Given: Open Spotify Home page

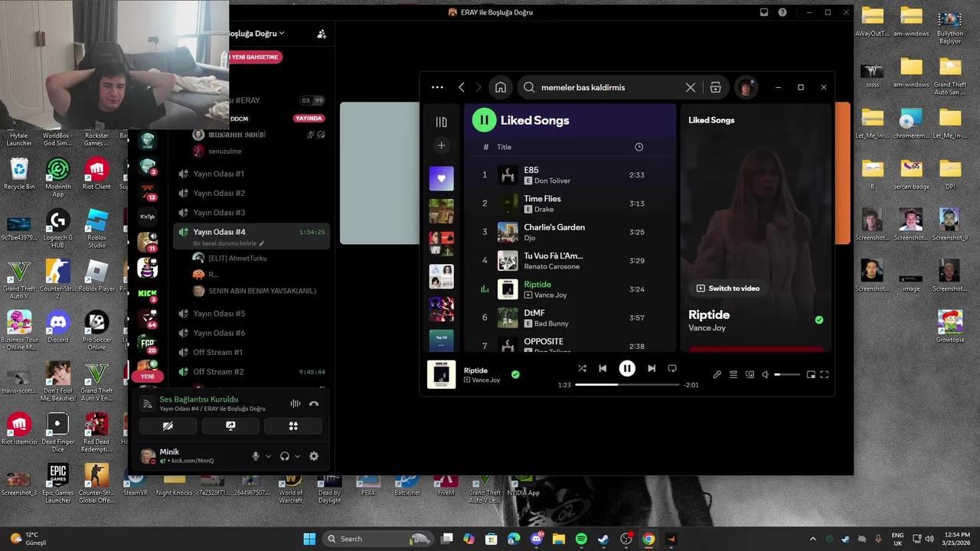Looking at the screenshot, I should pos(500,87).
